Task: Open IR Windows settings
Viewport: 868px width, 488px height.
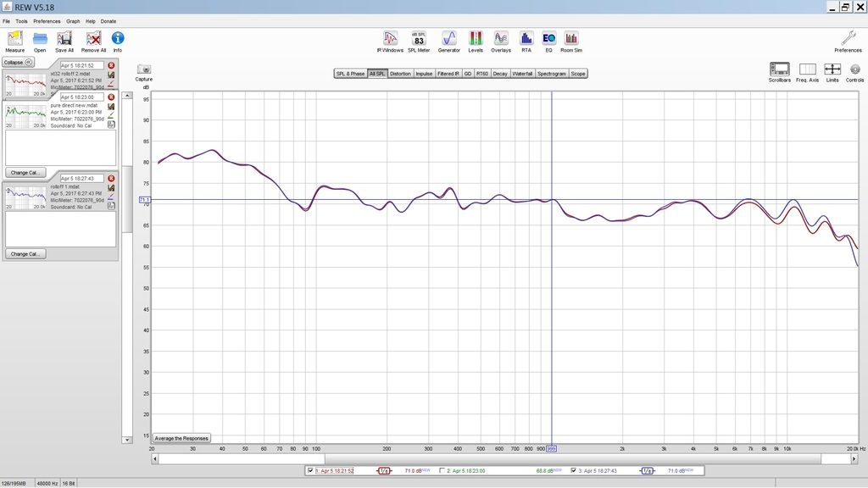Action: tap(390, 42)
